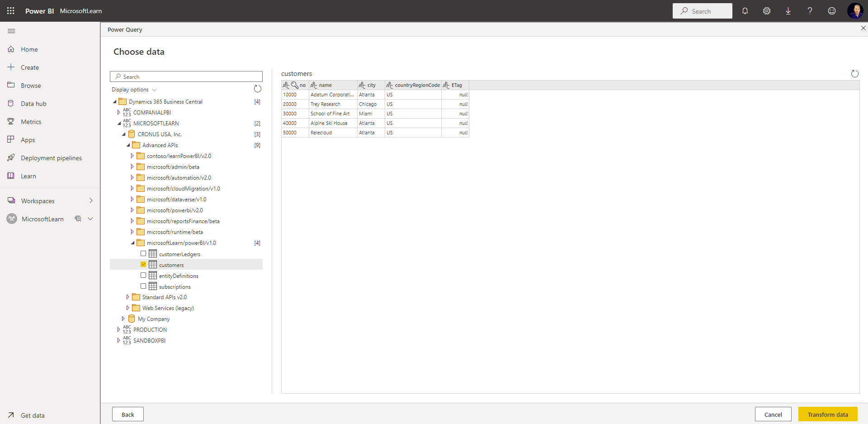Check the subscriptions checkbox
Image resolution: width=868 pixels, height=424 pixels.
(143, 286)
